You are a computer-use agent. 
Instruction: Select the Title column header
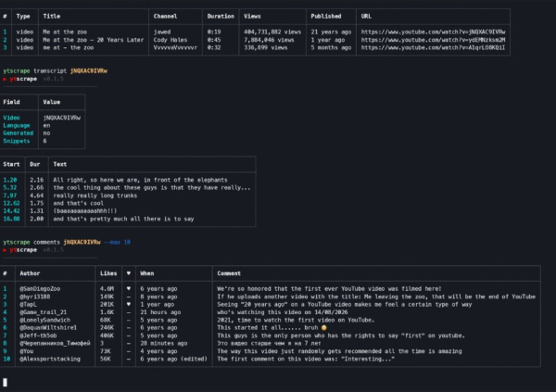tap(51, 17)
